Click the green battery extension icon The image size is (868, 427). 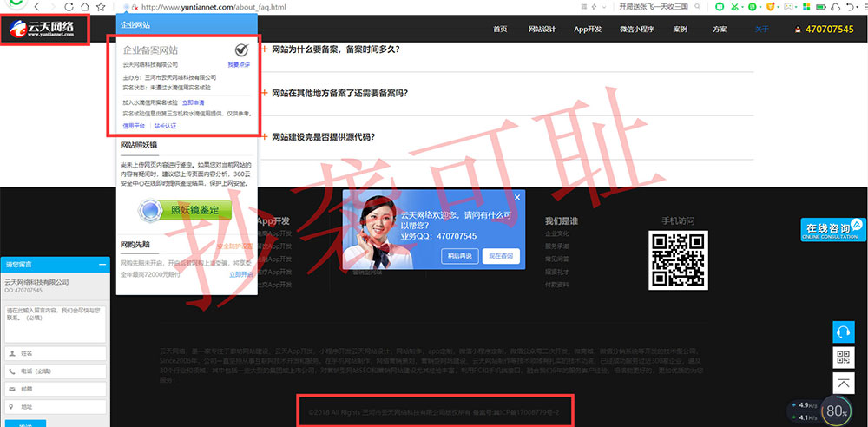coord(821,7)
